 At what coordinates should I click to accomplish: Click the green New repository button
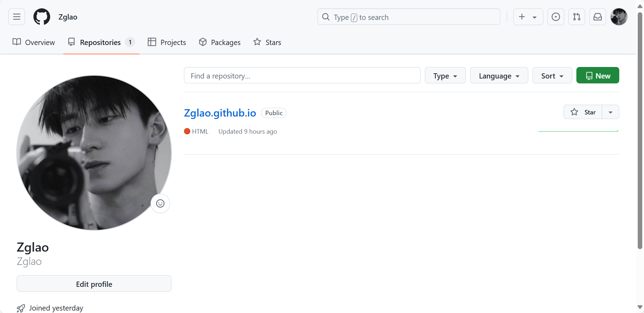[x=598, y=75]
